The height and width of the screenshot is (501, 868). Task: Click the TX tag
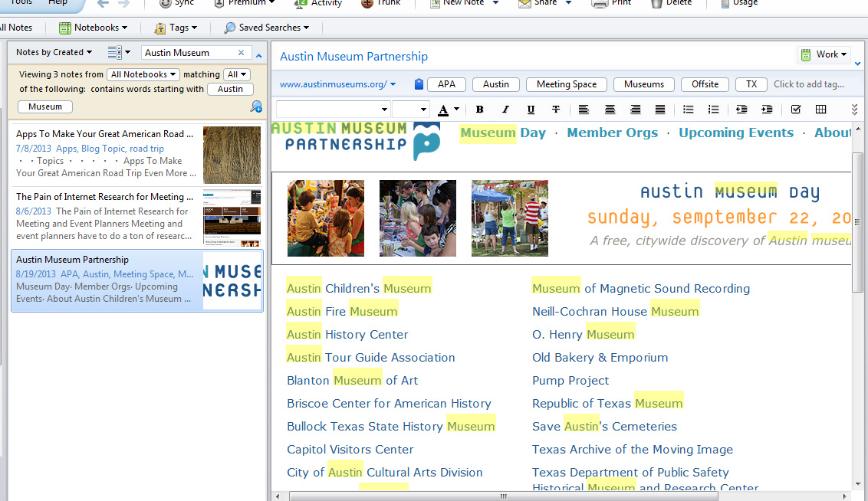pos(751,84)
